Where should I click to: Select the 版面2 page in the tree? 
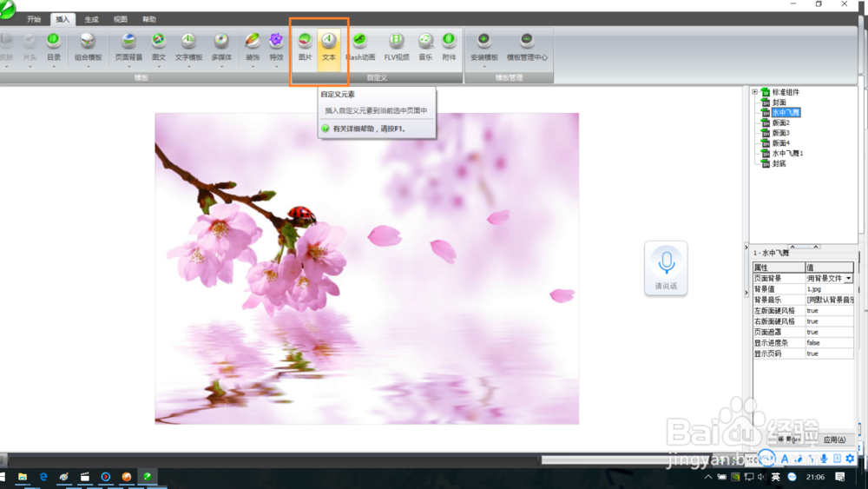(x=780, y=122)
